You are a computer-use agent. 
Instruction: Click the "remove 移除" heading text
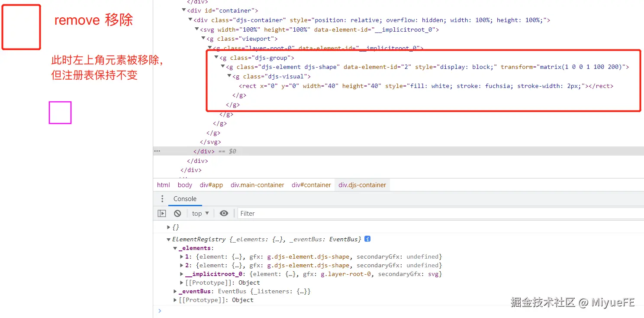[x=94, y=20]
